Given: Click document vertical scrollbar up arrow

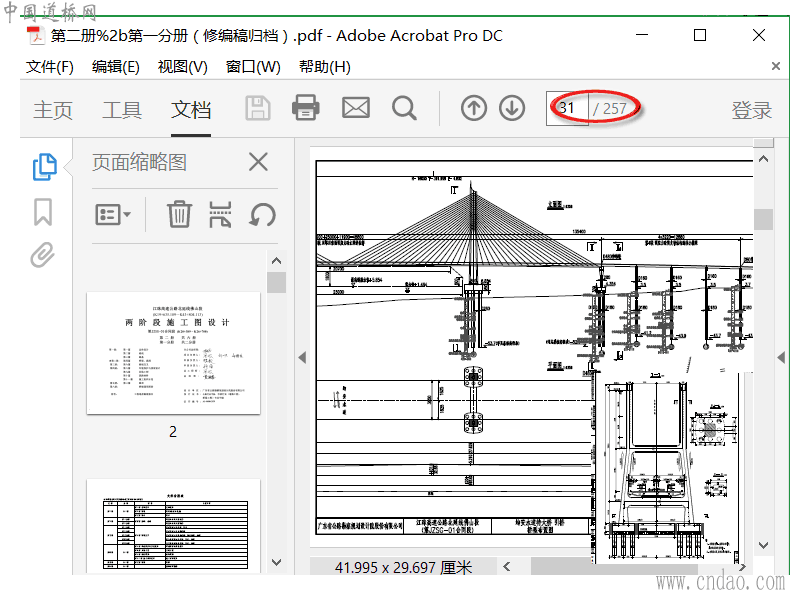Looking at the screenshot, I should point(763,159).
